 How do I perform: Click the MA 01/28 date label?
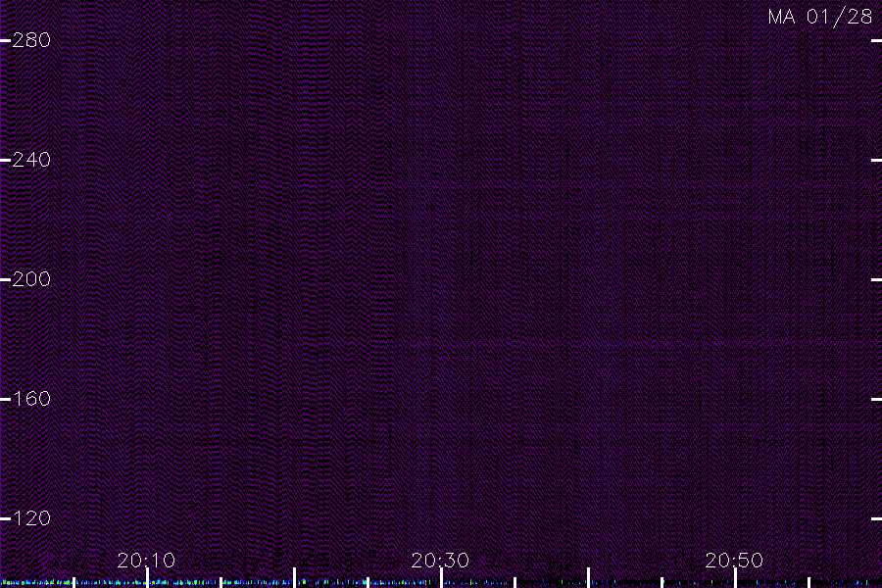819,17
